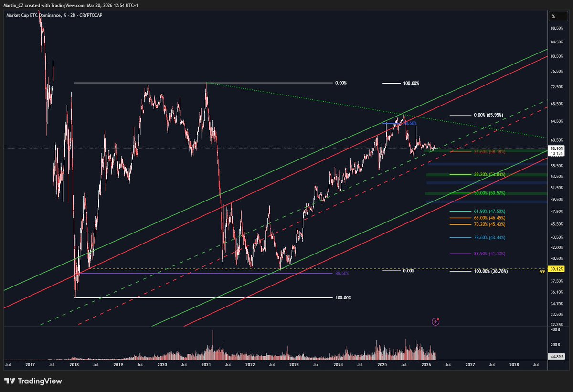
Task: Click the yellow SFP line label
Action: (x=542, y=271)
